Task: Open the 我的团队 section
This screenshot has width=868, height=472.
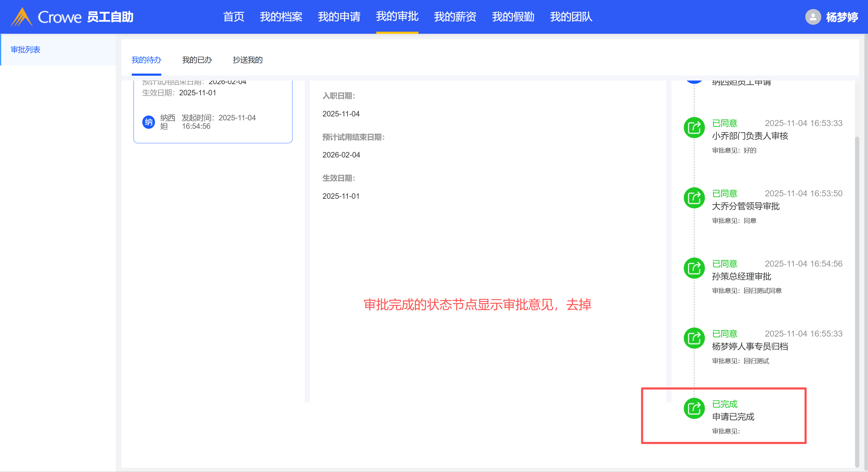Action: tap(571, 17)
